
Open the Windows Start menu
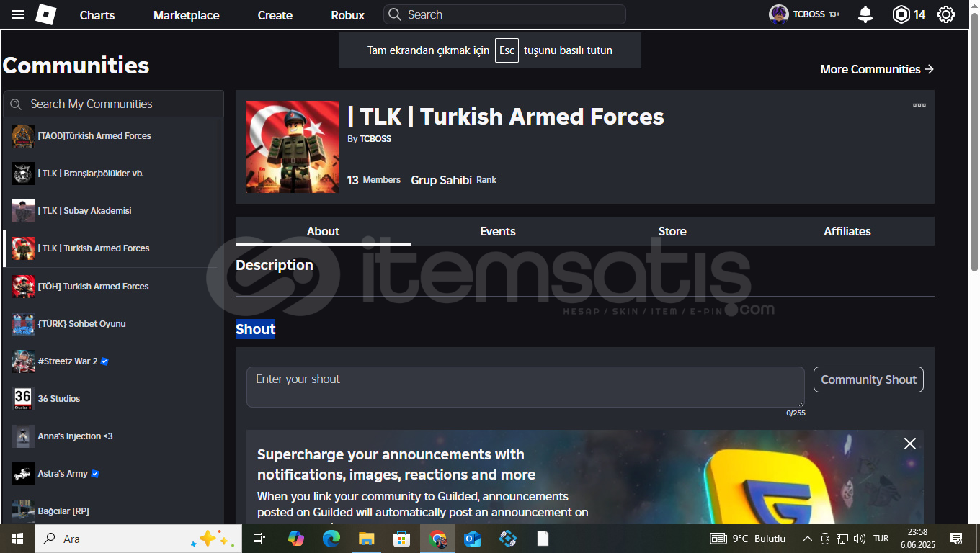click(17, 539)
